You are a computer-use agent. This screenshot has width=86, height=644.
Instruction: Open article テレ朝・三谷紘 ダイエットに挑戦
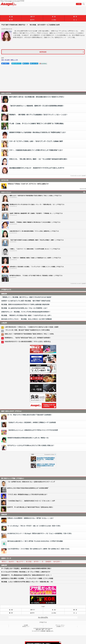(x=36, y=123)
